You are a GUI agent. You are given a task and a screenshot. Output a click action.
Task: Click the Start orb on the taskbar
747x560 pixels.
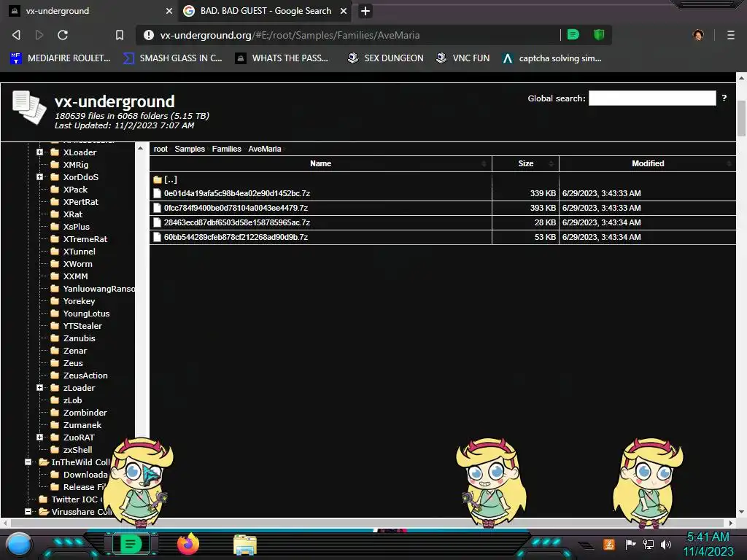19,544
